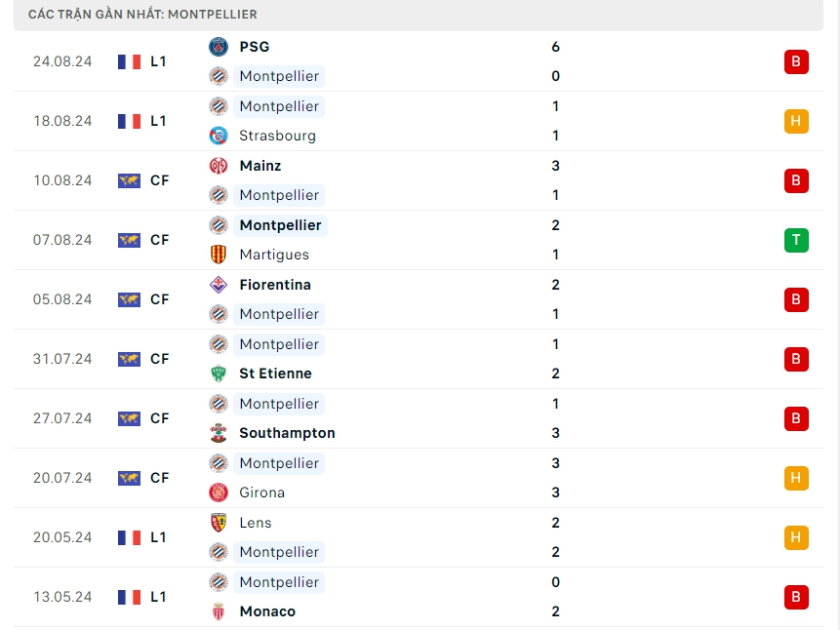
Task: Open the Monaco team name link
Action: 267,611
